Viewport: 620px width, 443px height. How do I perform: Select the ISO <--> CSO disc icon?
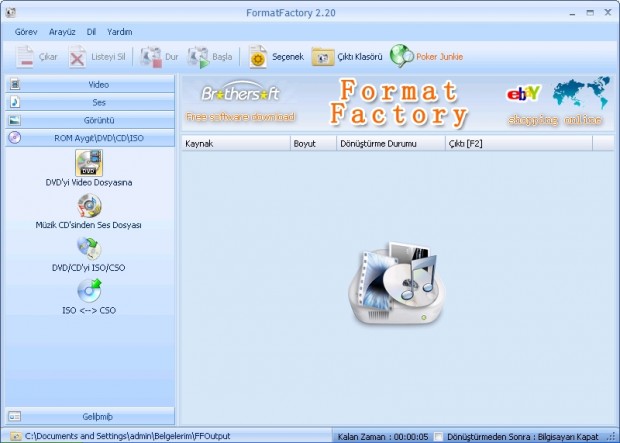click(89, 291)
